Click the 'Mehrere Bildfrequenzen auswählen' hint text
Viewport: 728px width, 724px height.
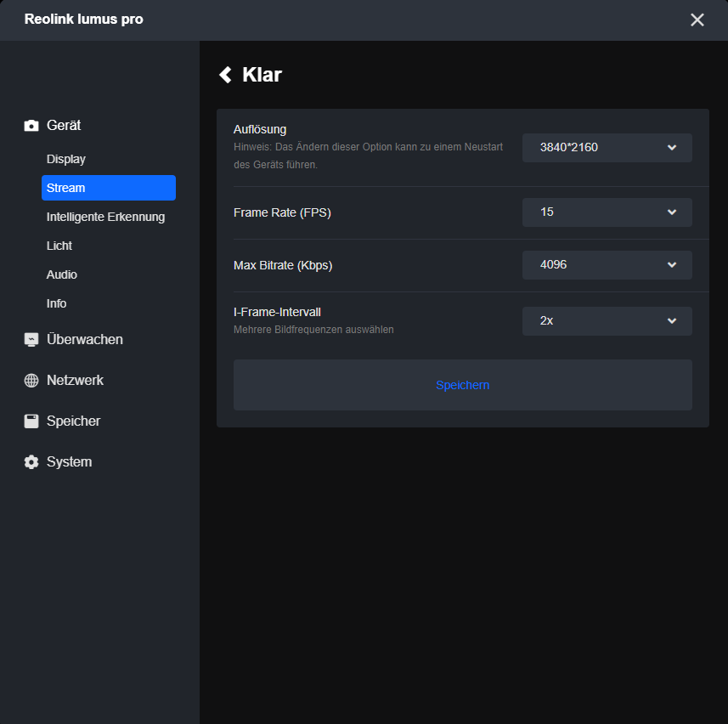[313, 330]
